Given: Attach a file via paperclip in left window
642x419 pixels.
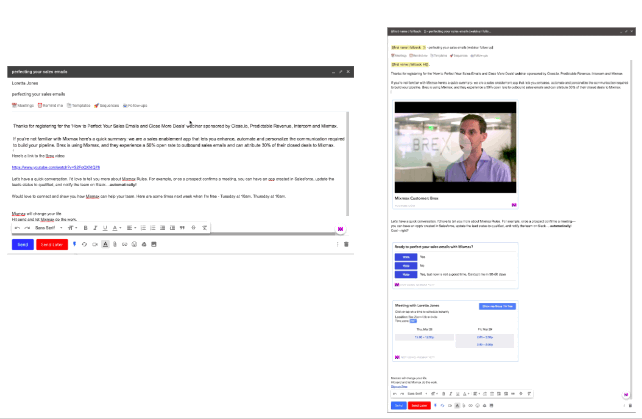Looking at the screenshot, I should 115,245.
